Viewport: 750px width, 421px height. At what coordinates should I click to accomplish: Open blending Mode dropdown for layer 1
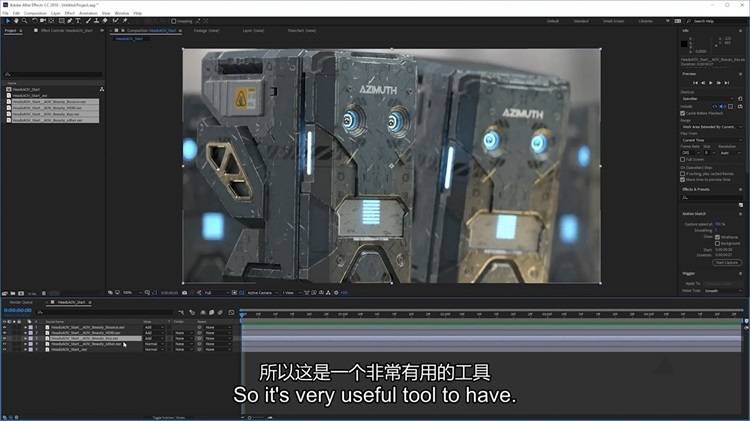(x=154, y=327)
